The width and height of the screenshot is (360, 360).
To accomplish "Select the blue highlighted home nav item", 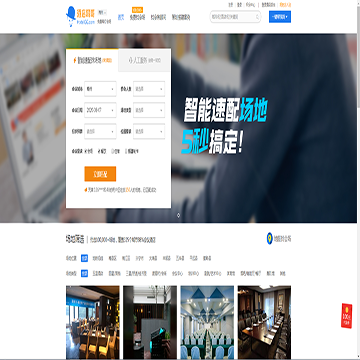I will pyautogui.click(x=121, y=17).
